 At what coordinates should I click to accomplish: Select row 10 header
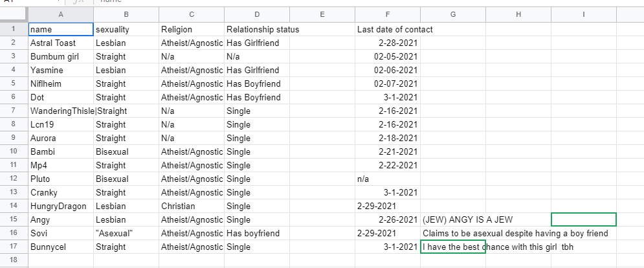coord(14,151)
